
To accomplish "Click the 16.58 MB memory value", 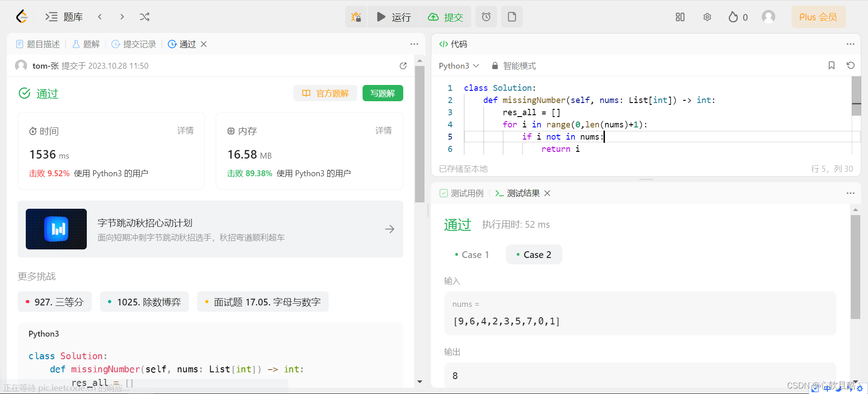I will (x=250, y=155).
